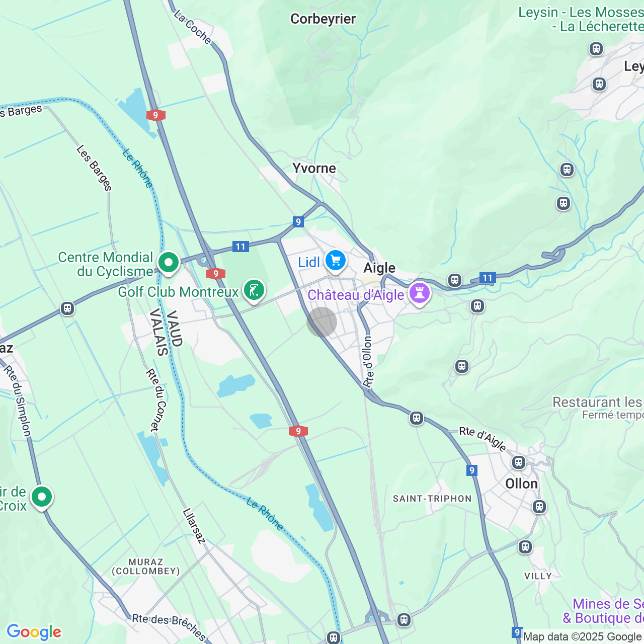Click the train station icon below Leysin label
This screenshot has width=644, height=644.
[596, 49]
